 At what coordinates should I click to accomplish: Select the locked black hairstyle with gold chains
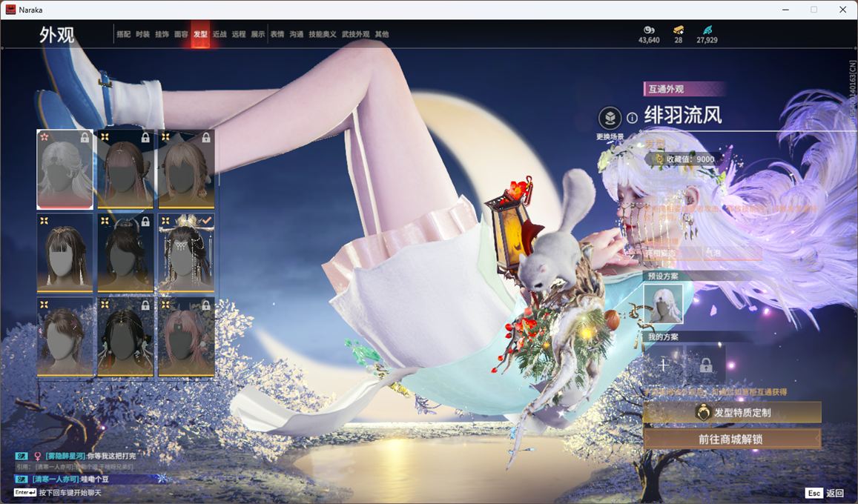pos(125,337)
